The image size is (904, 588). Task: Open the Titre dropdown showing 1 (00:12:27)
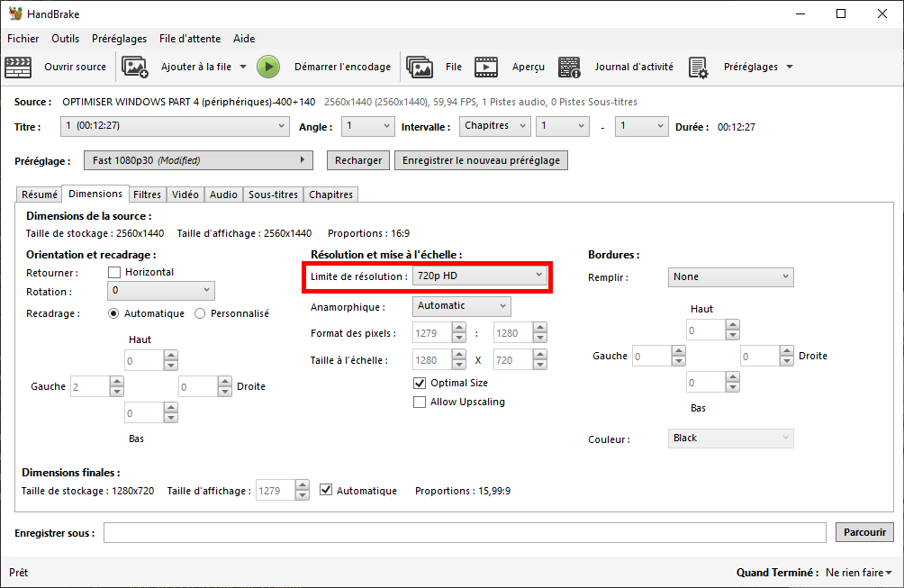click(x=175, y=126)
